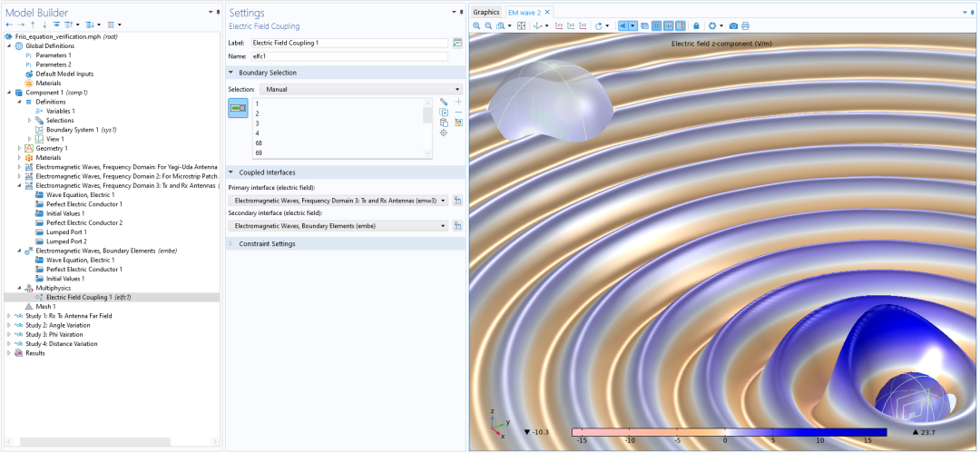Image resolution: width=980 pixels, height=453 pixels.
Task: Select the EM wave 2 tab
Action: point(524,12)
